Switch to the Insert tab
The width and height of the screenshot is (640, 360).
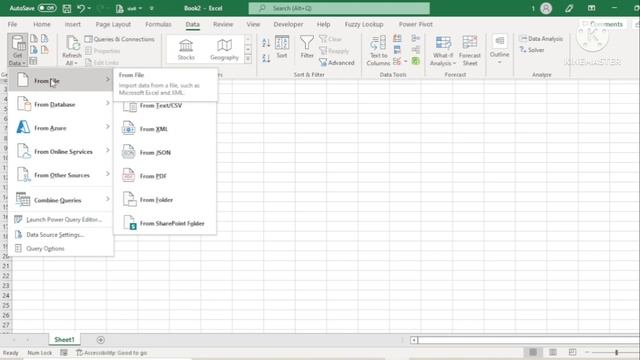[73, 24]
